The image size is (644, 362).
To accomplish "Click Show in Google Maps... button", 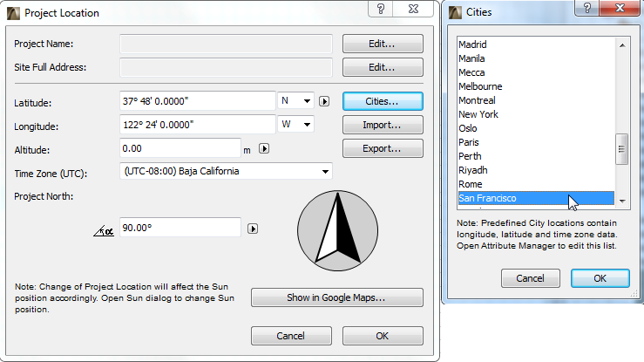I will (x=336, y=297).
